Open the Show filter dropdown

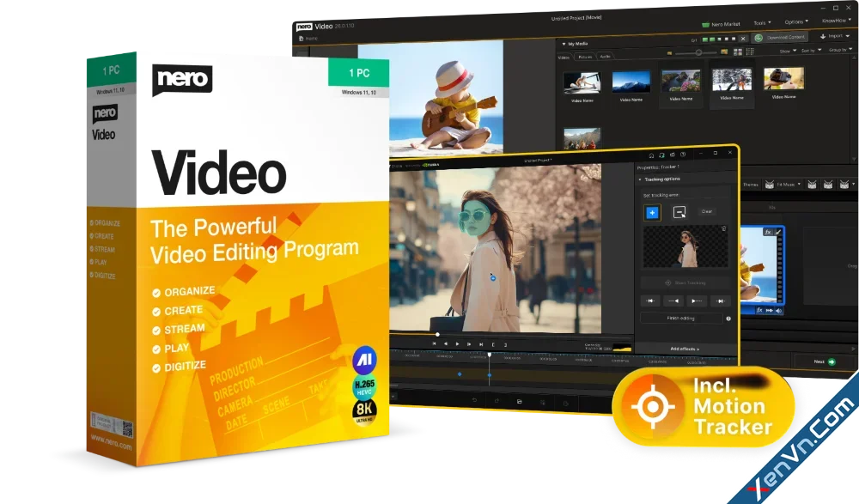point(788,51)
